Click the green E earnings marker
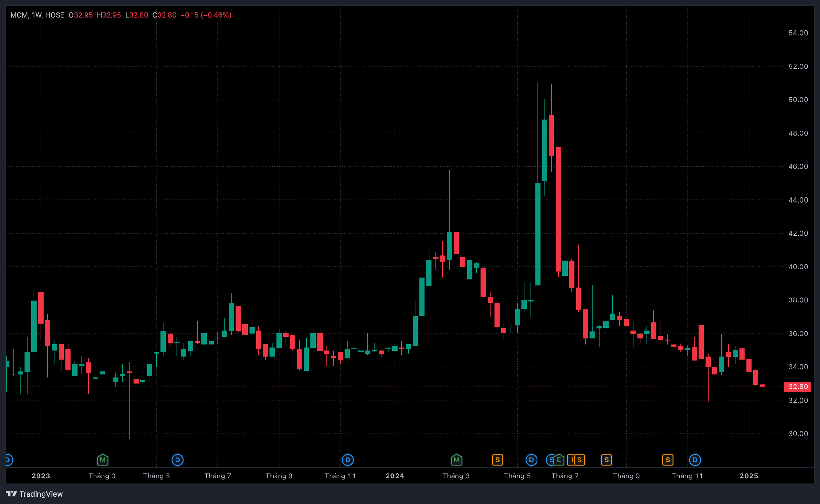 [559, 460]
